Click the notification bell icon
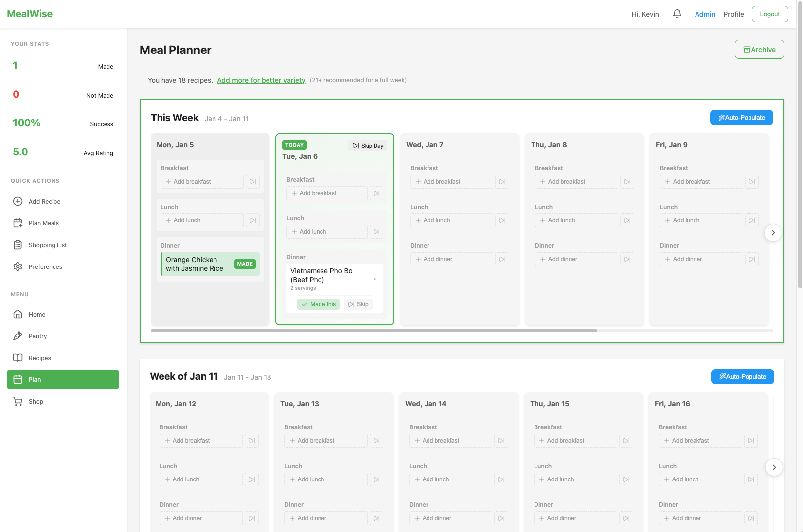The width and height of the screenshot is (803, 532). point(677,14)
